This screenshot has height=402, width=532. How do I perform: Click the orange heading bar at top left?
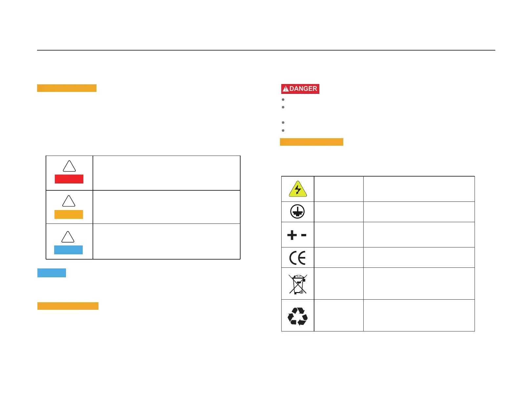point(67,88)
